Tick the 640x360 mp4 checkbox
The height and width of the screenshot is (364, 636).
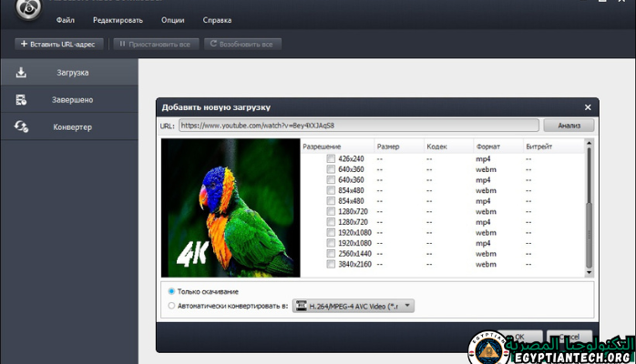click(x=331, y=180)
